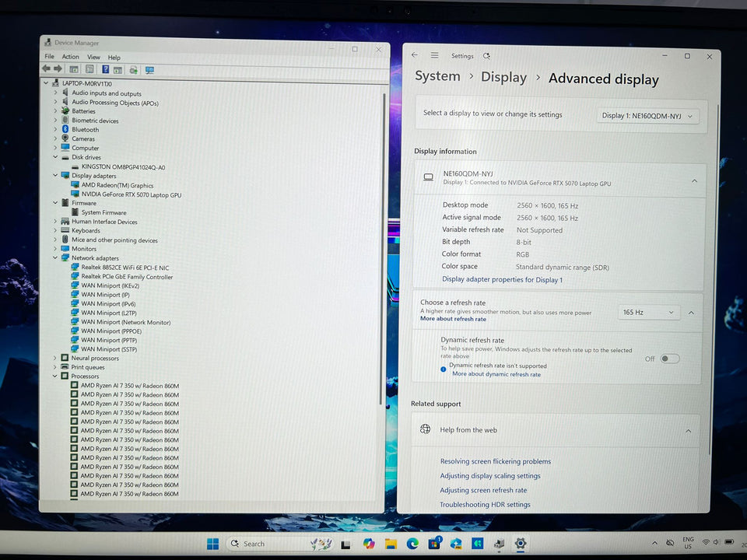Open the Display 1: NE160QDM-NYJ dropdown
747x560 pixels.
[x=647, y=116]
